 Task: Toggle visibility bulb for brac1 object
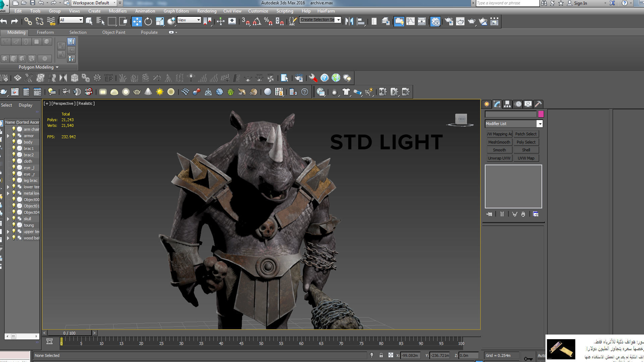pos(14,148)
